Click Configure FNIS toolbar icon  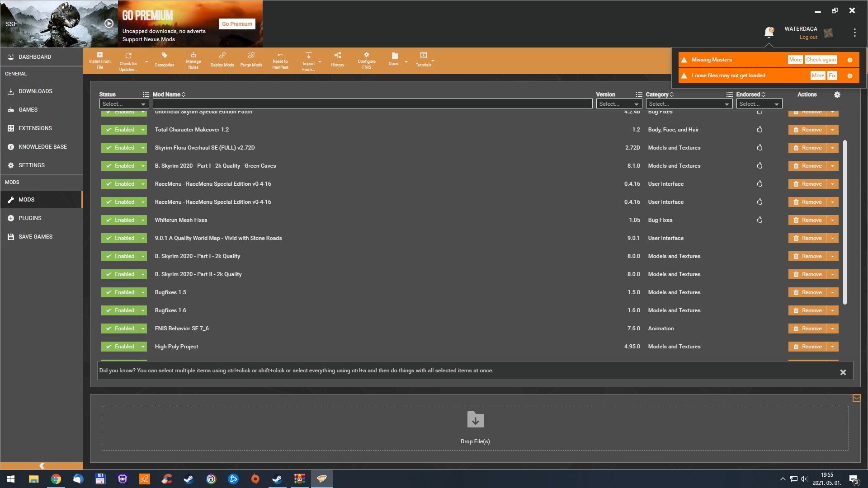[366, 61]
